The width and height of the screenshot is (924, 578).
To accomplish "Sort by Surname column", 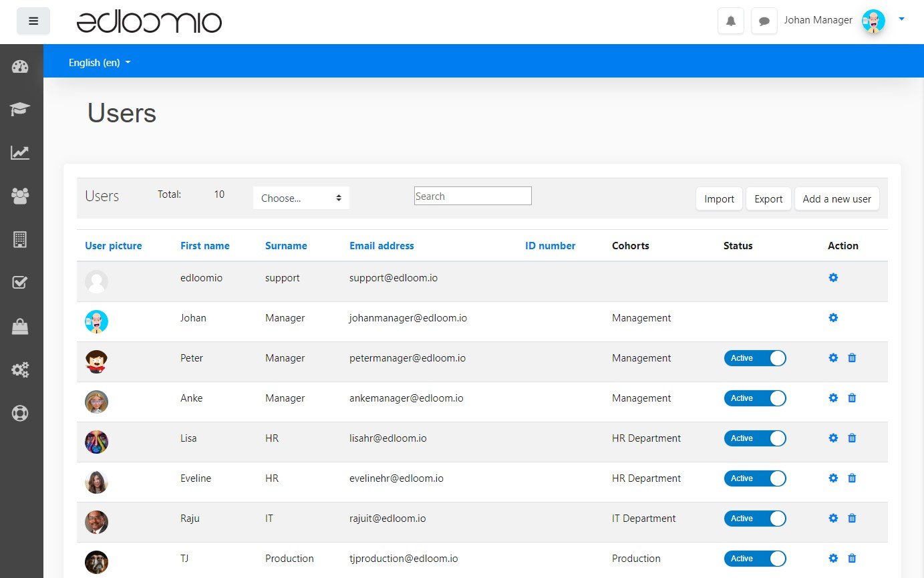I will coord(286,246).
